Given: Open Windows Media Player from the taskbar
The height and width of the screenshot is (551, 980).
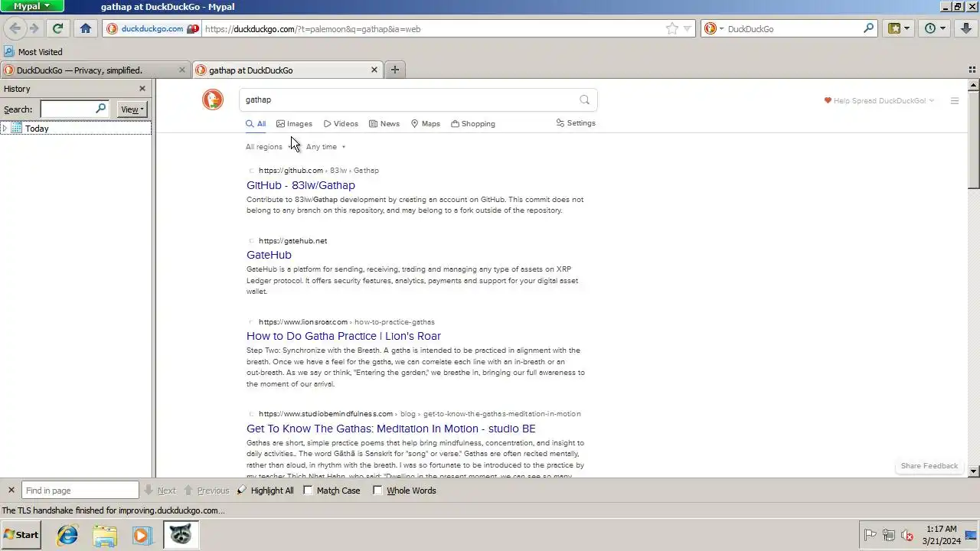Looking at the screenshot, I should coord(142,535).
